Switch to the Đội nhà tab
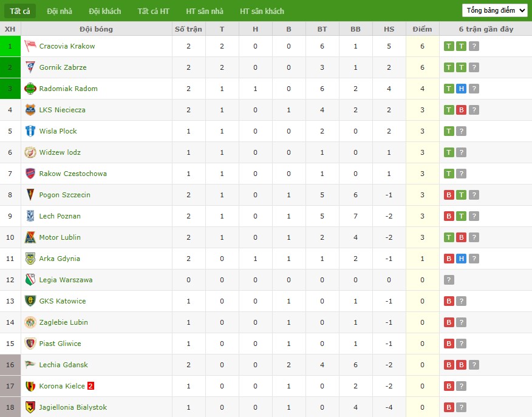Viewport: 532px width, 417px height. (60, 11)
